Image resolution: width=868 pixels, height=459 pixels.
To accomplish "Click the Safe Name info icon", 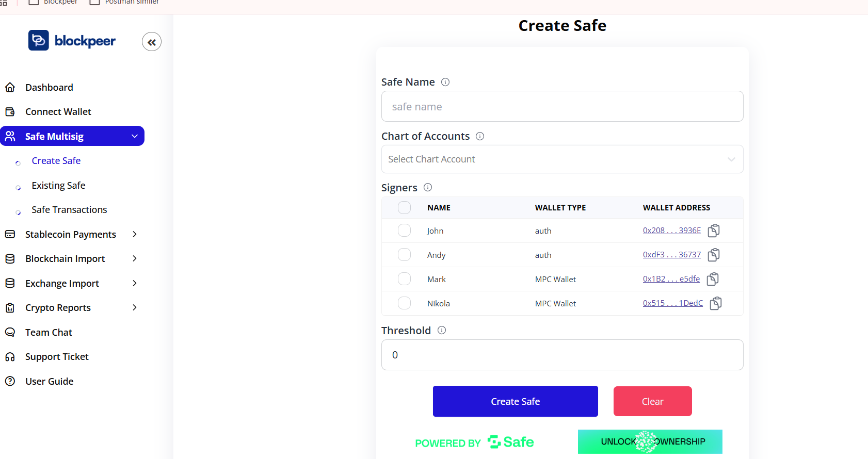I will 445,82.
